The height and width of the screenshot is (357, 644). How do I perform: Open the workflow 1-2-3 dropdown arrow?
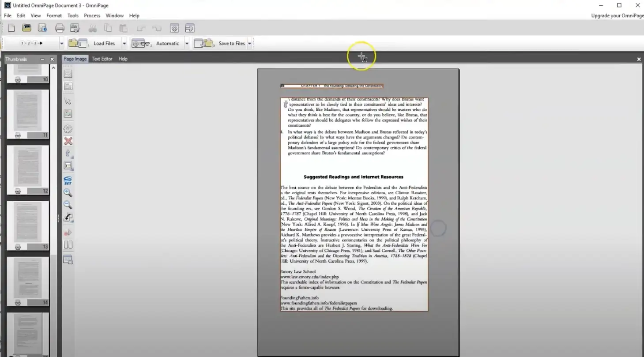pyautogui.click(x=61, y=44)
